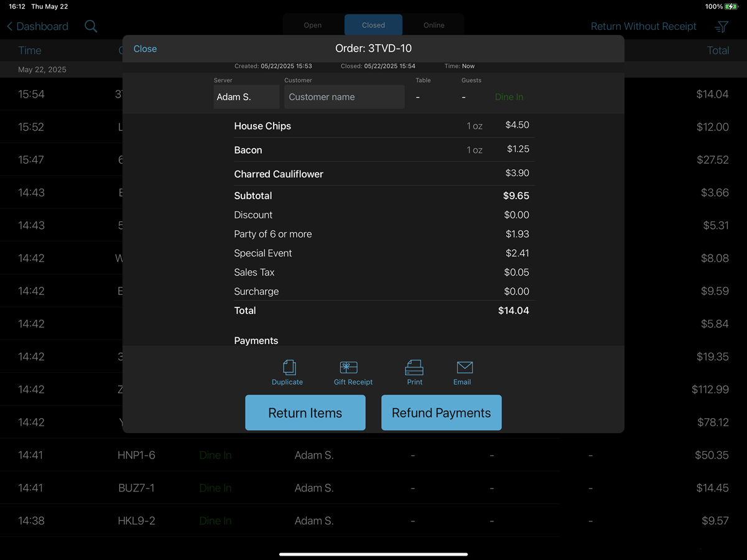This screenshot has height=560, width=747.
Task: Select the Closed orders tab
Action: [373, 25]
